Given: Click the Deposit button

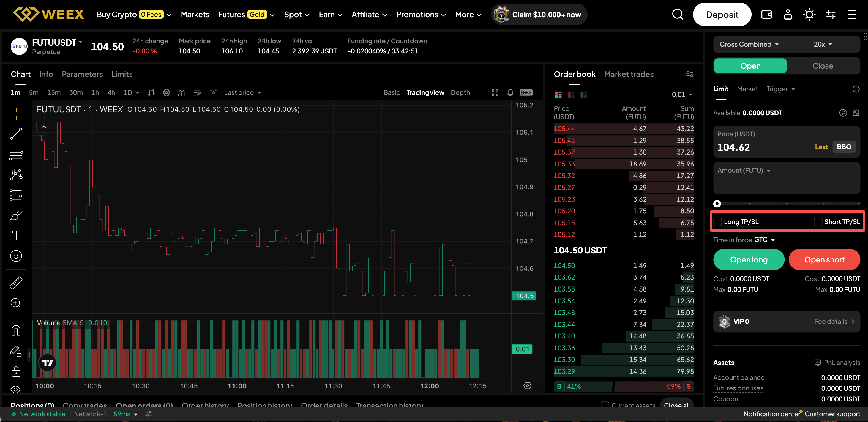Looking at the screenshot, I should 722,15.
